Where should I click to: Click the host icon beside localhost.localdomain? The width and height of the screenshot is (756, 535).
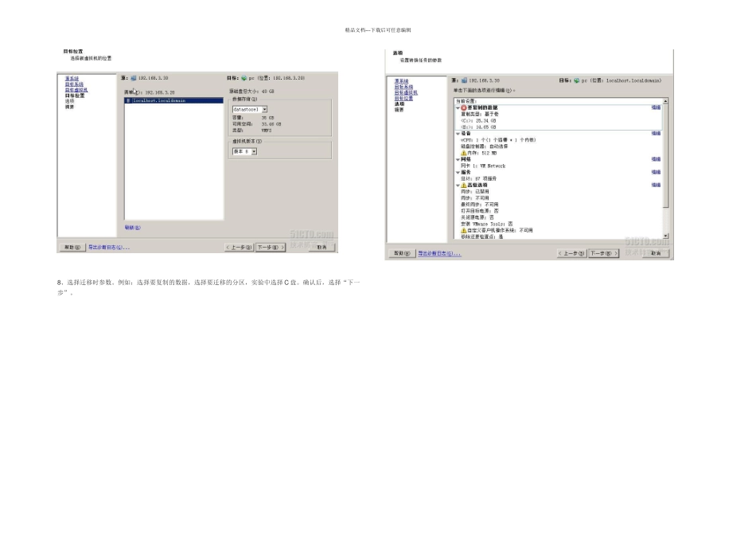pyautogui.click(x=128, y=101)
